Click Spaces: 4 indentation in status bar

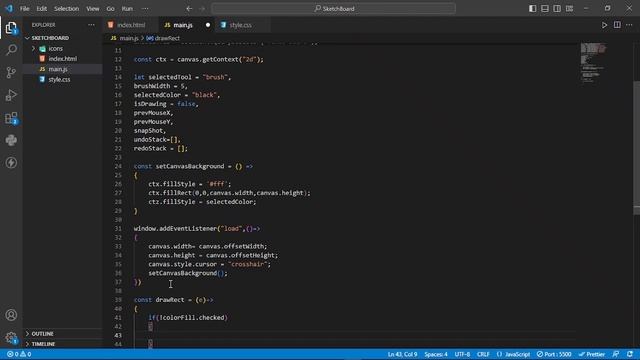click(436, 354)
